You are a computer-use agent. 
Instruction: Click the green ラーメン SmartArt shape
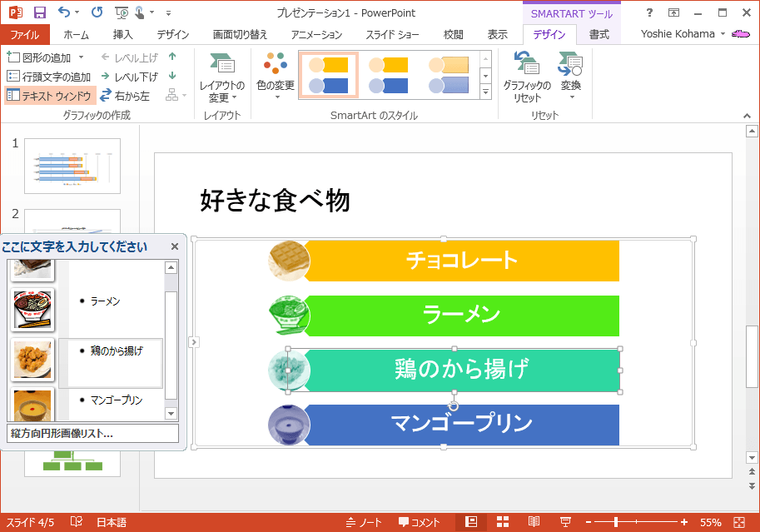[x=462, y=316]
